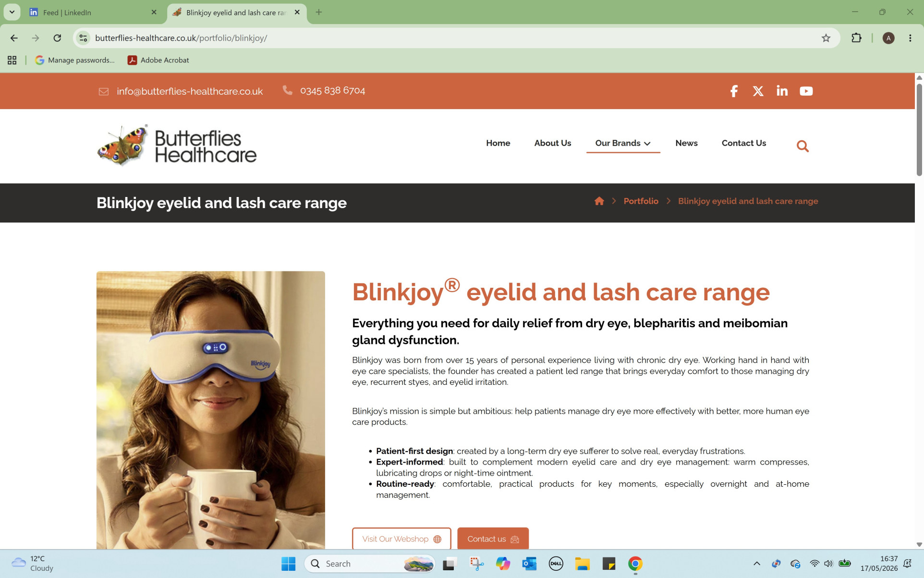924x578 pixels.
Task: Reload the page
Action: [57, 38]
